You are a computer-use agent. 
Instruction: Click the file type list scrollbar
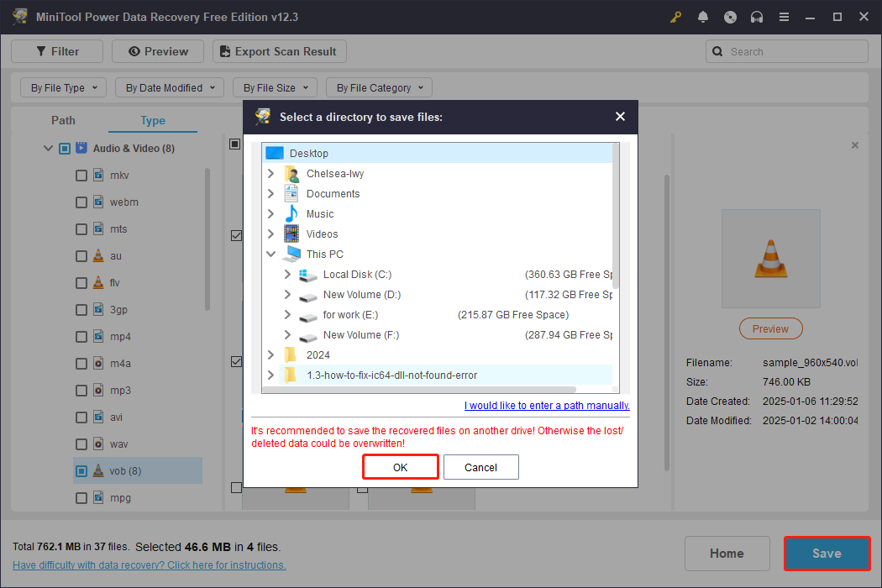[207, 239]
